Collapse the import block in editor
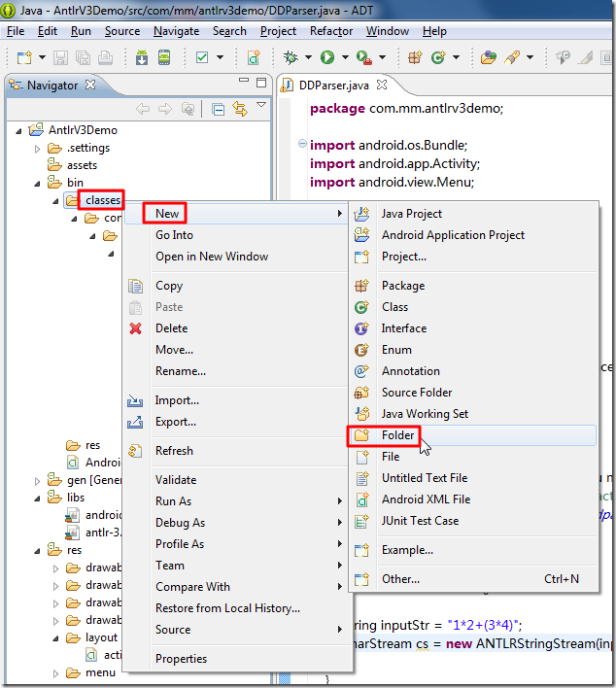616x688 pixels. pos(302,143)
